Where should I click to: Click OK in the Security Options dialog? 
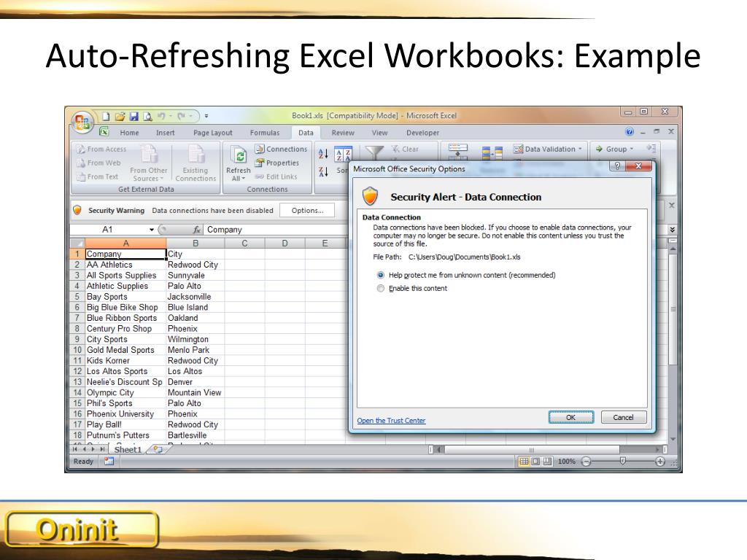click(570, 417)
